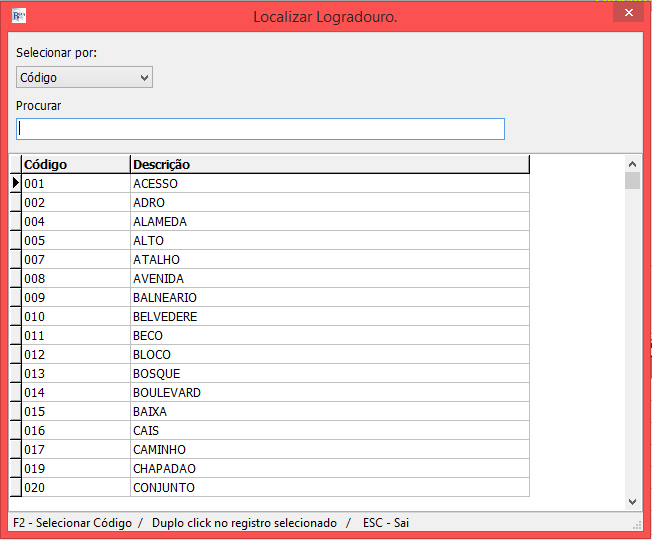Close the Localizar Logradouro window
652x540 pixels.
pyautogui.click(x=627, y=14)
